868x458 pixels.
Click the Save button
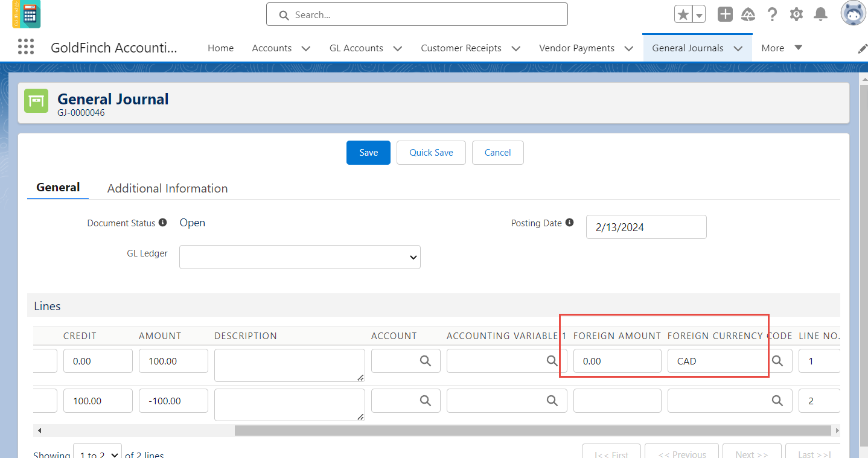tap(368, 153)
